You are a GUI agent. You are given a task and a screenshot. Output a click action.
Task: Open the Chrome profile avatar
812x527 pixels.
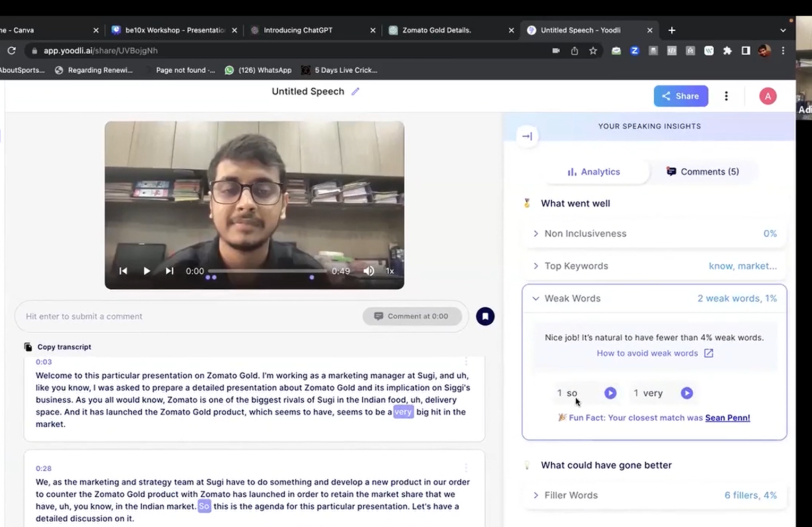click(x=764, y=50)
